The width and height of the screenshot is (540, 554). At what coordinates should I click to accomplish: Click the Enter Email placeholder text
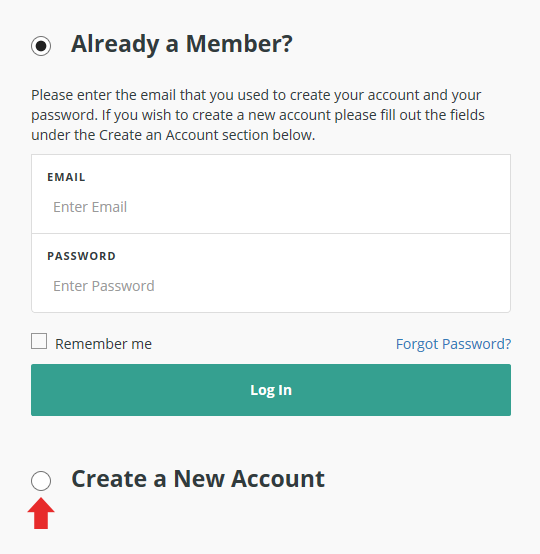pyautogui.click(x=90, y=207)
